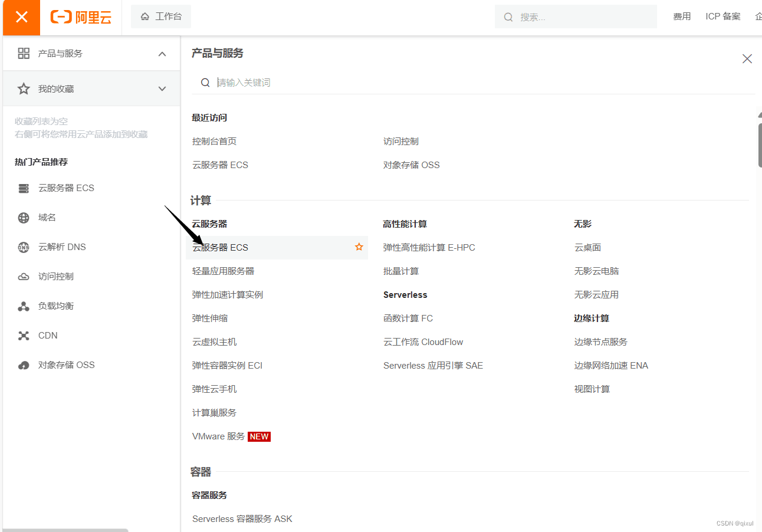Open 云服务器 ECS under 最近访问
This screenshot has width=762, height=532.
(x=220, y=165)
